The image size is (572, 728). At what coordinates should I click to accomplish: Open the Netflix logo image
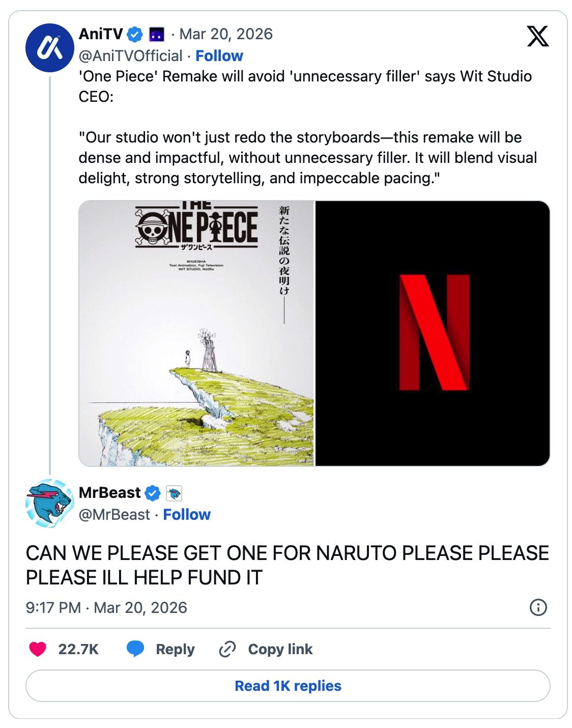coord(433,333)
